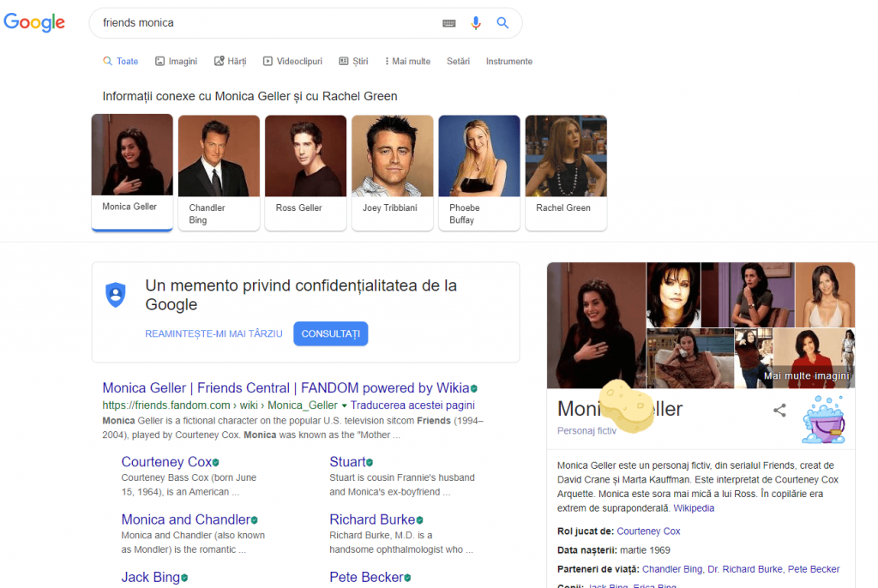
Task: Open the Courteney Cox sitelink
Action: (x=167, y=462)
